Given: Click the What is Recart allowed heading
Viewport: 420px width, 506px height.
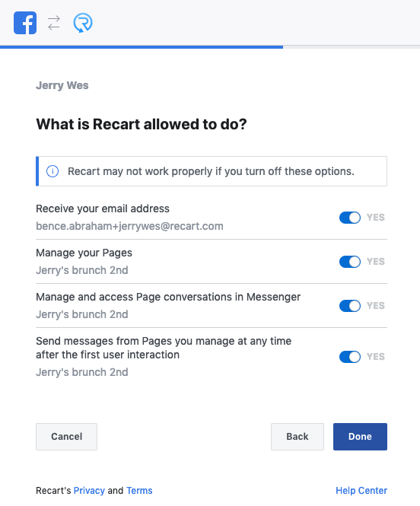Looking at the screenshot, I should tap(142, 124).
